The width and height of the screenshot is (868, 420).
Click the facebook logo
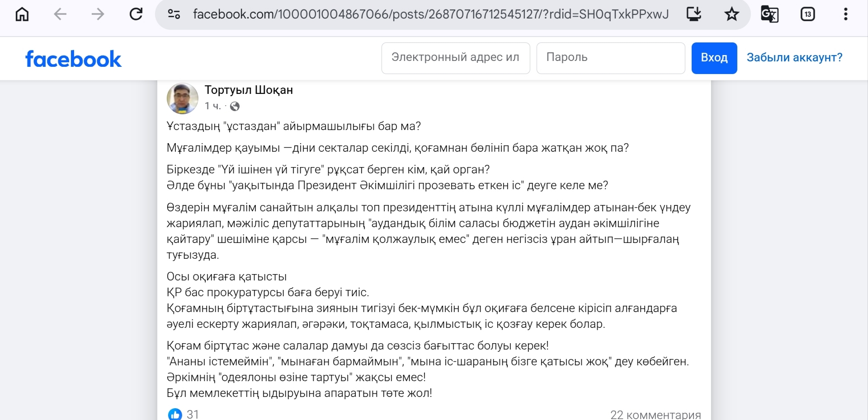click(73, 59)
